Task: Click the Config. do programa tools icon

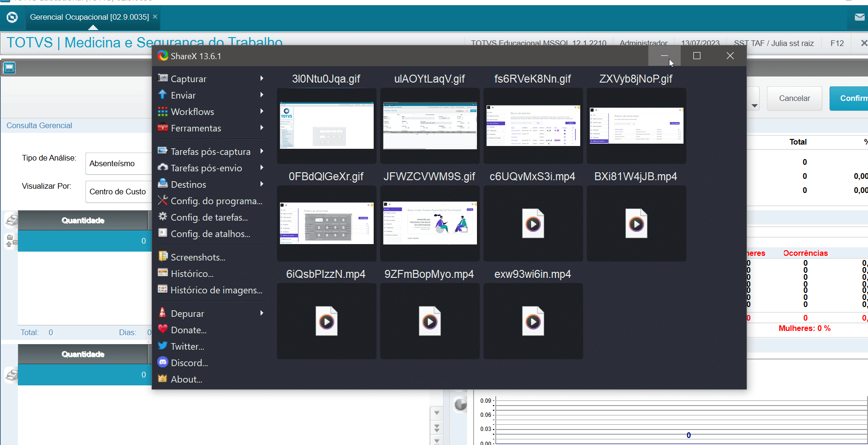Action: [163, 200]
